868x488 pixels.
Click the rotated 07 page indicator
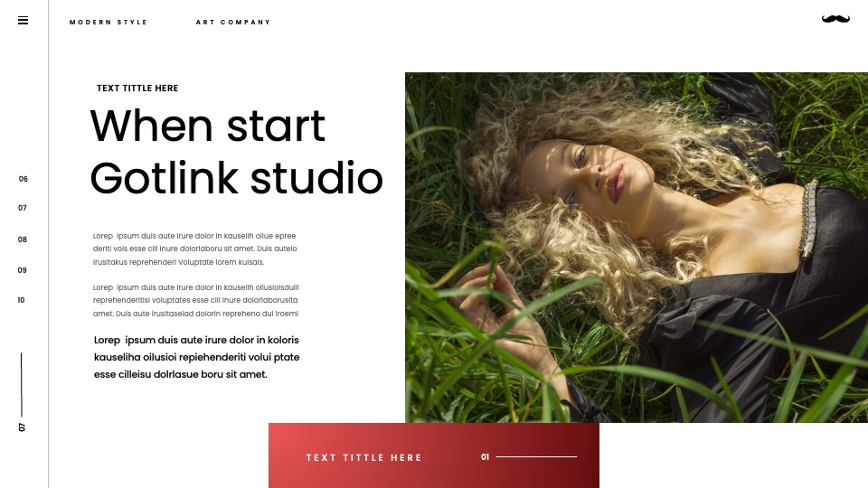(22, 427)
